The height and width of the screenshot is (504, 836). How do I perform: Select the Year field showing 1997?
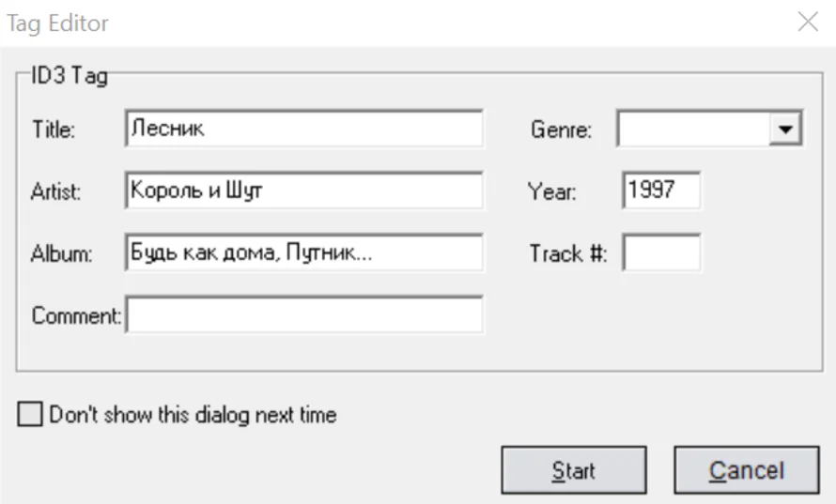tap(660, 191)
